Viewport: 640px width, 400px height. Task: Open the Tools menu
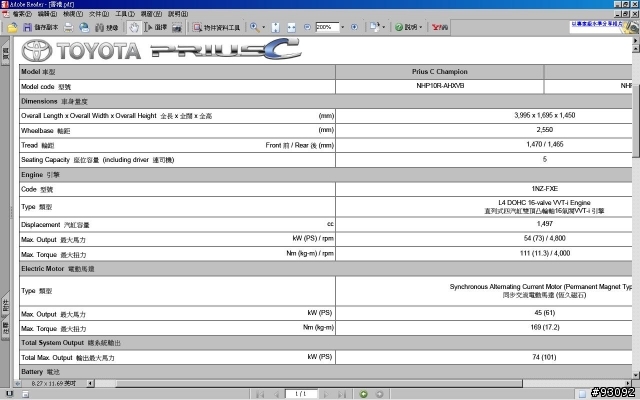[x=124, y=14]
